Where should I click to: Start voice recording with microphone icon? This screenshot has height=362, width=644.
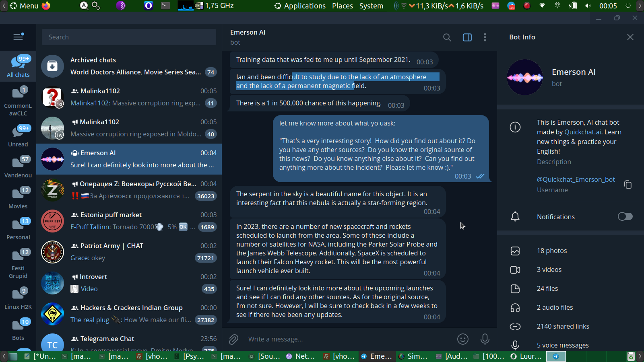point(485,339)
